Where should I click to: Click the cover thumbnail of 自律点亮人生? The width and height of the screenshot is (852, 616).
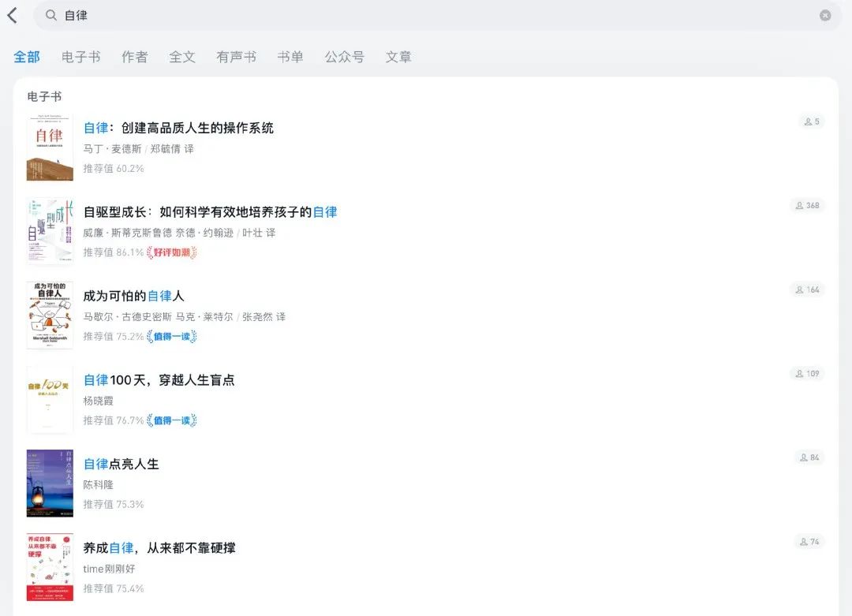tap(49, 484)
